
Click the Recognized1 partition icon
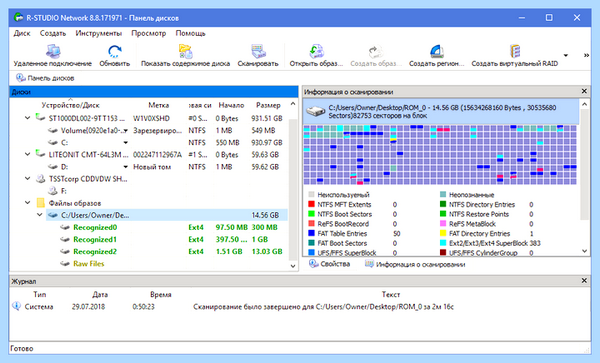coord(65,239)
